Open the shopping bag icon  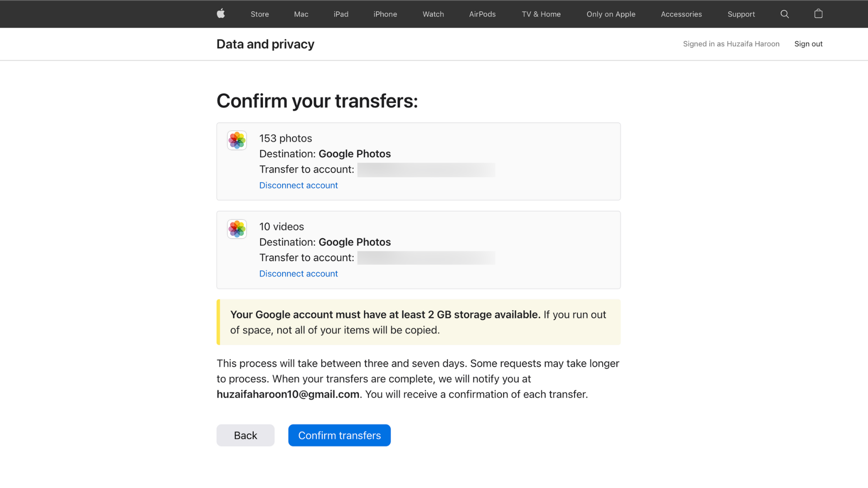click(818, 14)
